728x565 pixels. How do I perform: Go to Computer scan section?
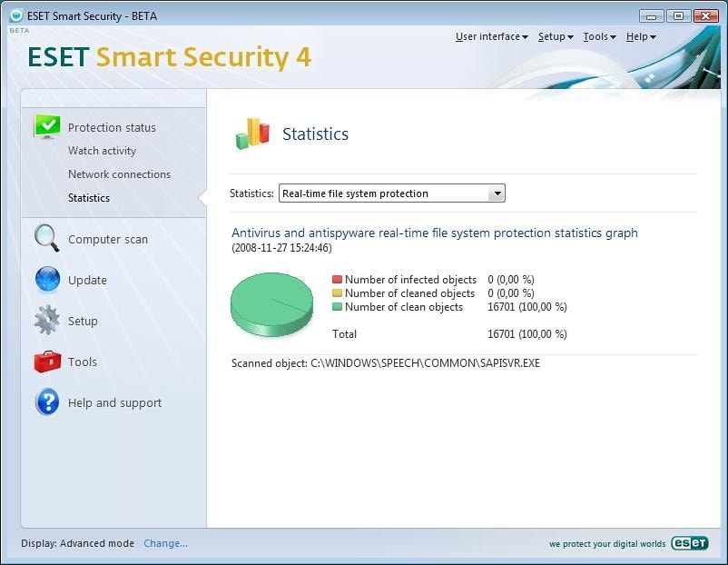pyautogui.click(x=108, y=239)
